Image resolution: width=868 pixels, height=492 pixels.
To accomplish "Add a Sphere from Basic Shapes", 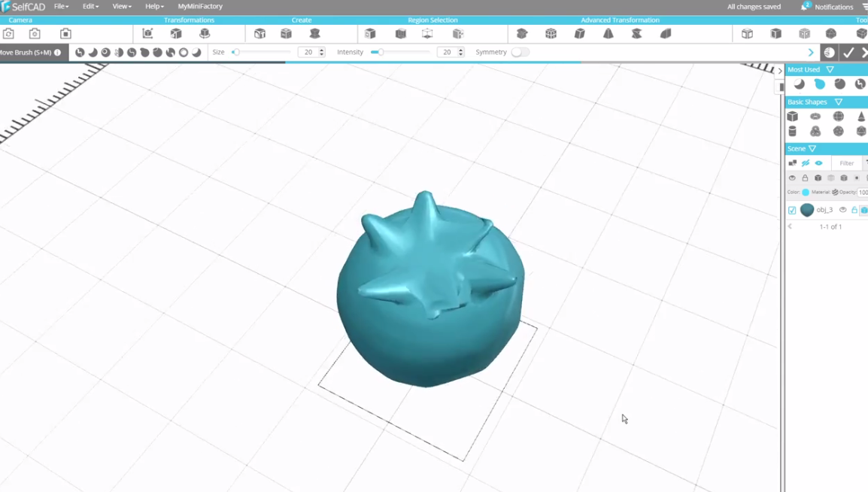I will (x=839, y=116).
